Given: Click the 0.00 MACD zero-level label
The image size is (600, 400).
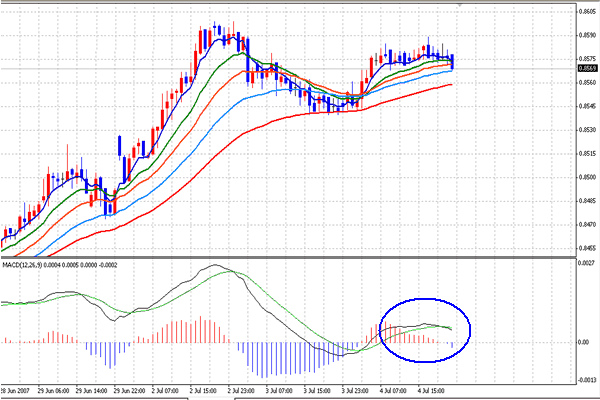Looking at the screenshot, I should tap(584, 342).
